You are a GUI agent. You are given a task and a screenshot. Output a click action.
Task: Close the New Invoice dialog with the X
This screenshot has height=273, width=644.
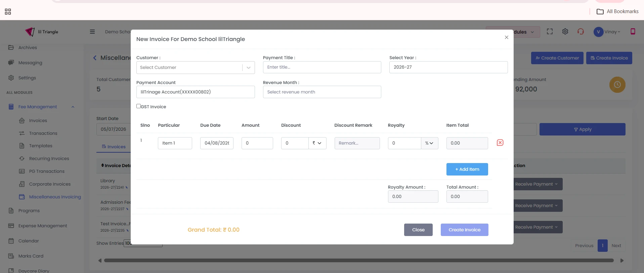click(x=506, y=37)
